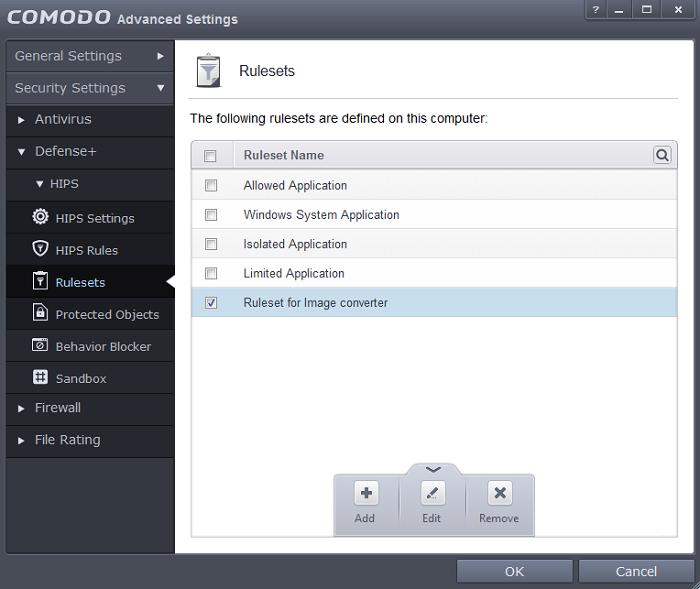
Task: Click the Sandbox grid icon
Action: [x=40, y=377]
